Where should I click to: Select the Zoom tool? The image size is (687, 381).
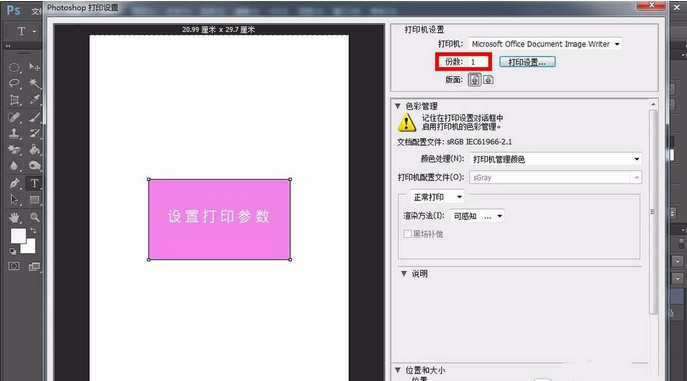pos(34,217)
